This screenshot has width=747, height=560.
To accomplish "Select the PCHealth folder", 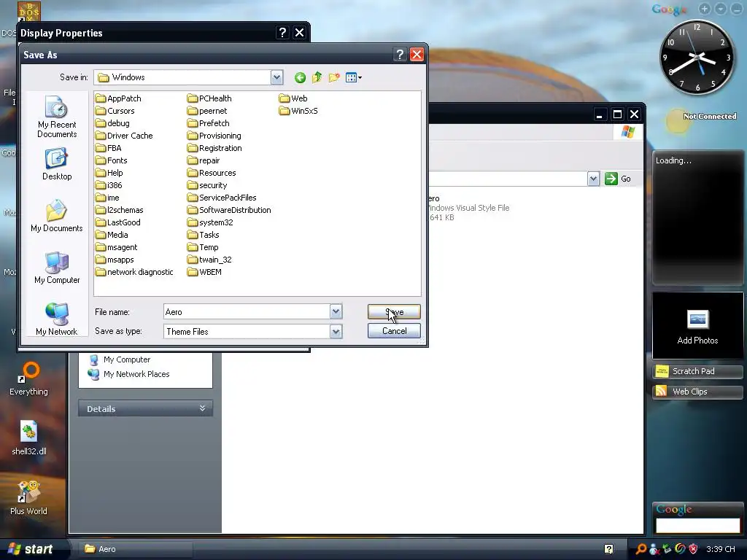I will 209,98.
